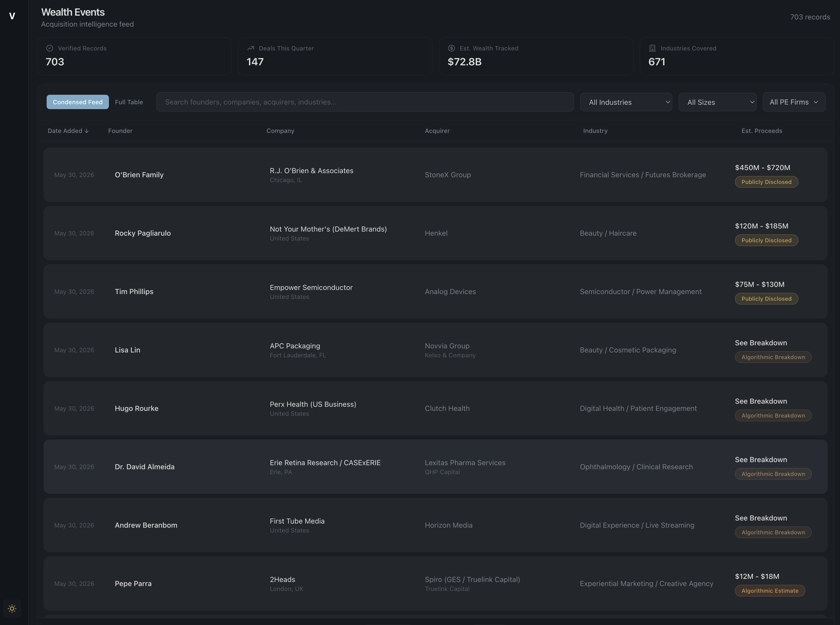Viewport: 840px width, 625px height.
Task: Click the V logo in the sidebar
Action: [x=12, y=16]
